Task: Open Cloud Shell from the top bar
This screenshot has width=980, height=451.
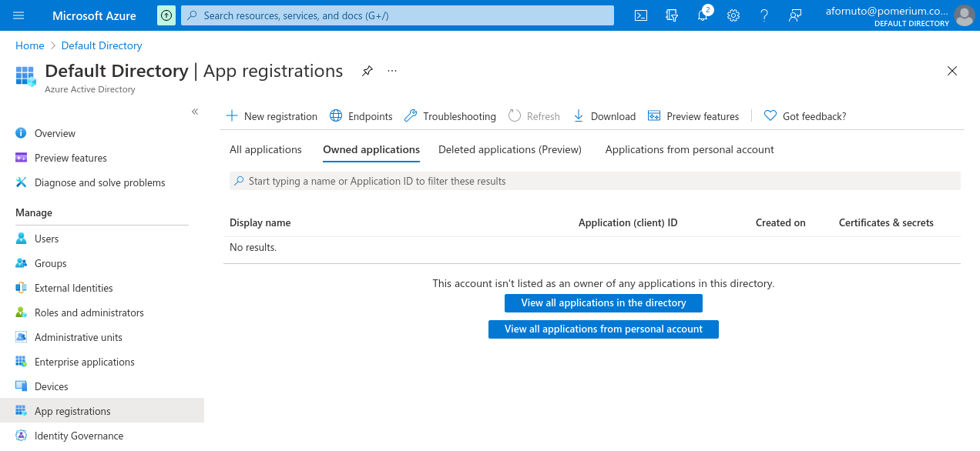Action: point(641,15)
